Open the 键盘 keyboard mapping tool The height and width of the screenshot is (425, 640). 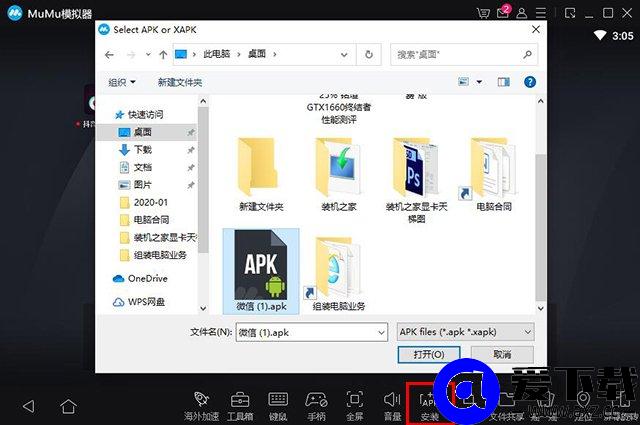point(278,406)
